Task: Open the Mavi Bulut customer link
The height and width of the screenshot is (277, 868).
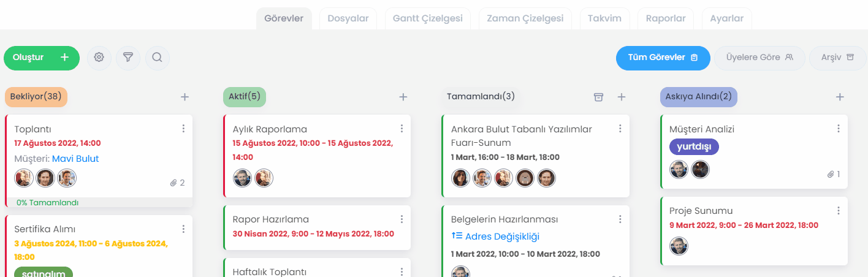Action: click(x=75, y=159)
